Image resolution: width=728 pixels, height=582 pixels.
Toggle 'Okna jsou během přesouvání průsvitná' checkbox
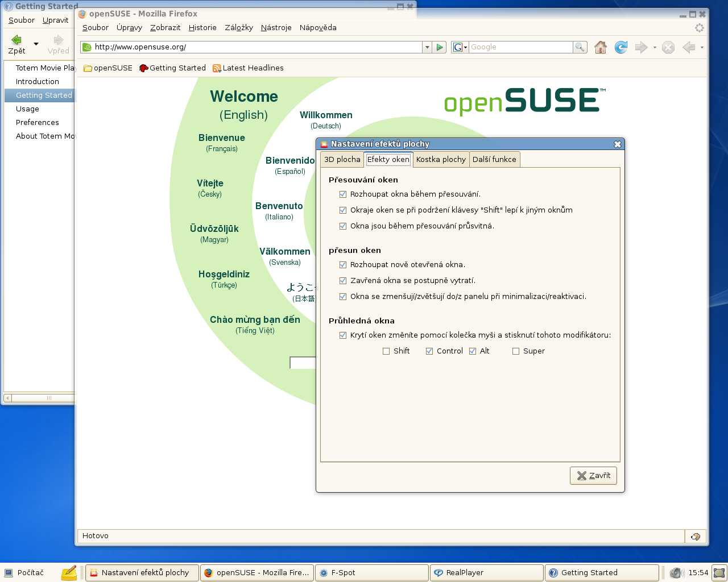click(x=343, y=226)
